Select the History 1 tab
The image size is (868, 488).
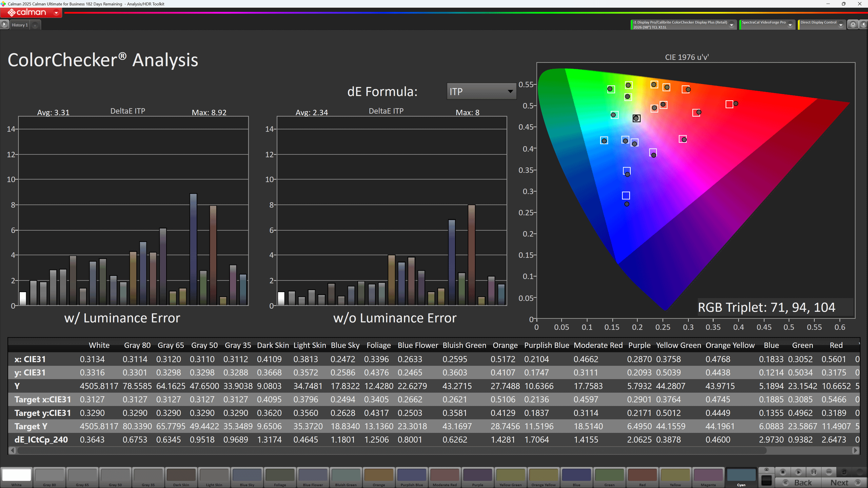click(20, 25)
